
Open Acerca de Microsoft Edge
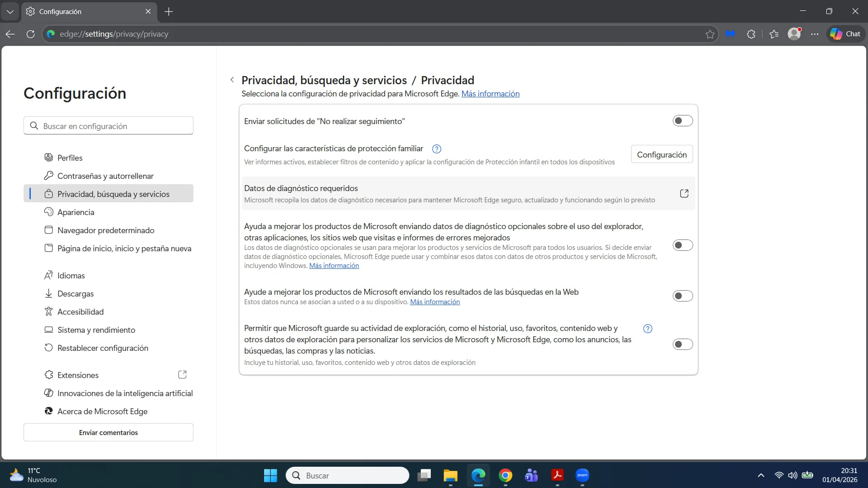tap(108, 411)
